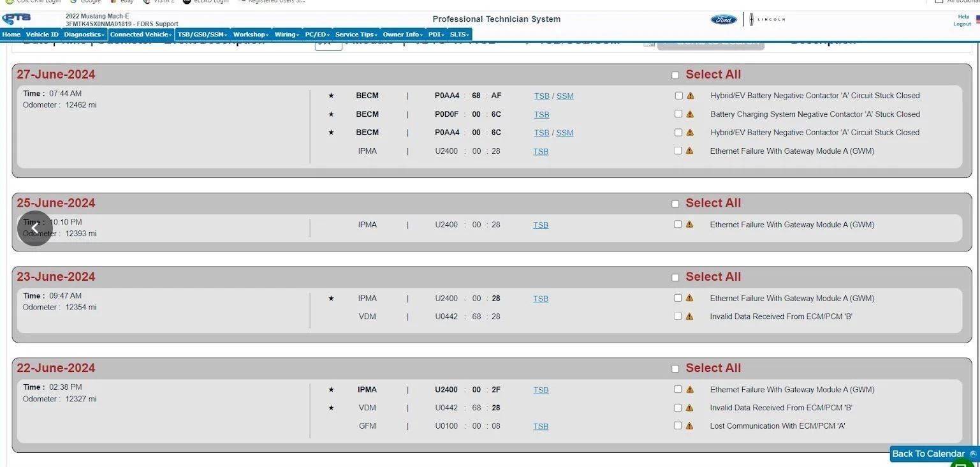Open the Workshop dropdown menu

tap(251, 34)
